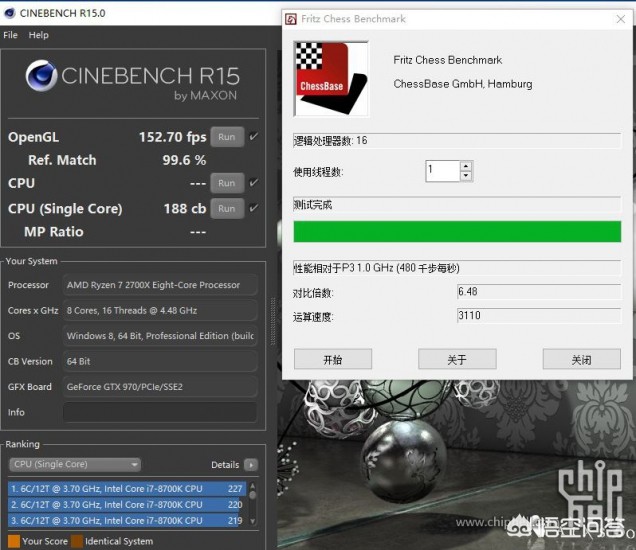This screenshot has height=550, width=636.
Task: Click the Details arrow button in Ranking
Action: (251, 465)
